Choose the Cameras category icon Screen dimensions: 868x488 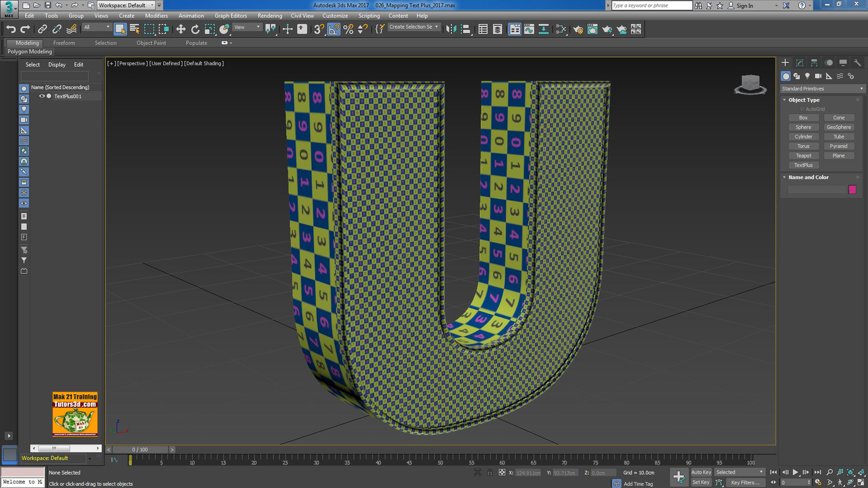coord(818,76)
